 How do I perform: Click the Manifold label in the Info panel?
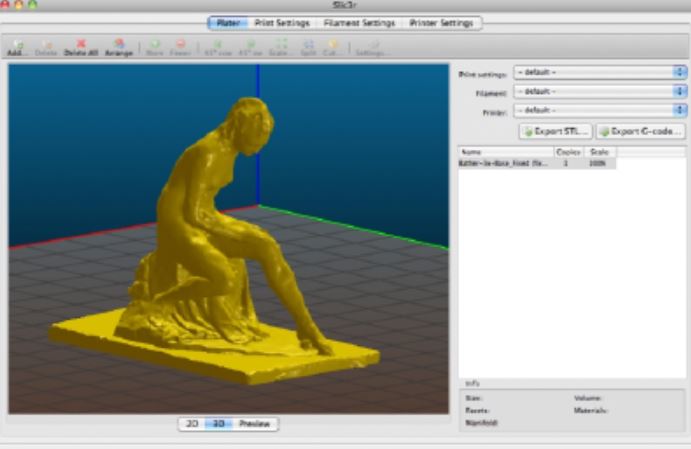tap(482, 423)
